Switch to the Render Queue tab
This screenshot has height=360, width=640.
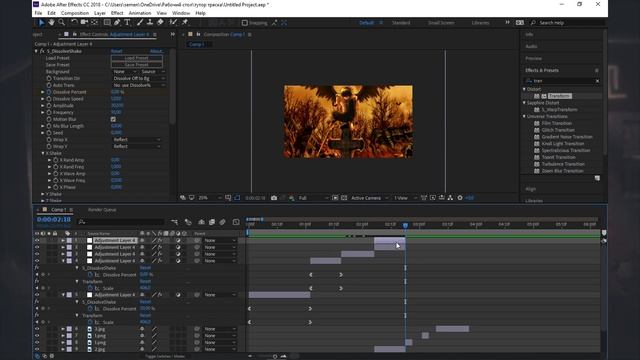pyautogui.click(x=102, y=210)
